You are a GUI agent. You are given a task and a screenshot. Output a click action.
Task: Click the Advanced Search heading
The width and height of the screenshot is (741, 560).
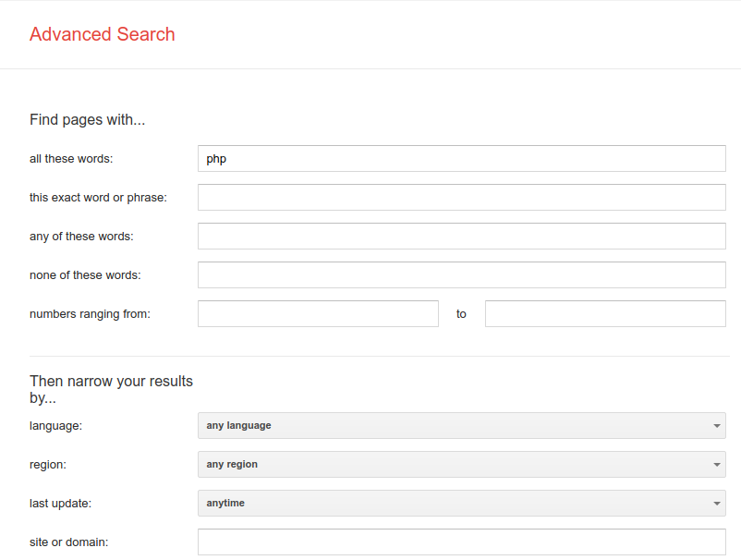click(102, 34)
